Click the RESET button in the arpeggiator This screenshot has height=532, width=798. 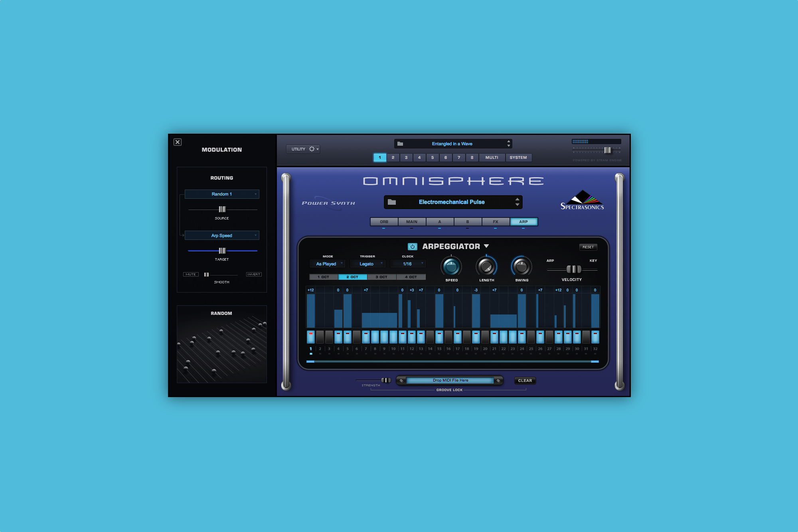coord(588,247)
